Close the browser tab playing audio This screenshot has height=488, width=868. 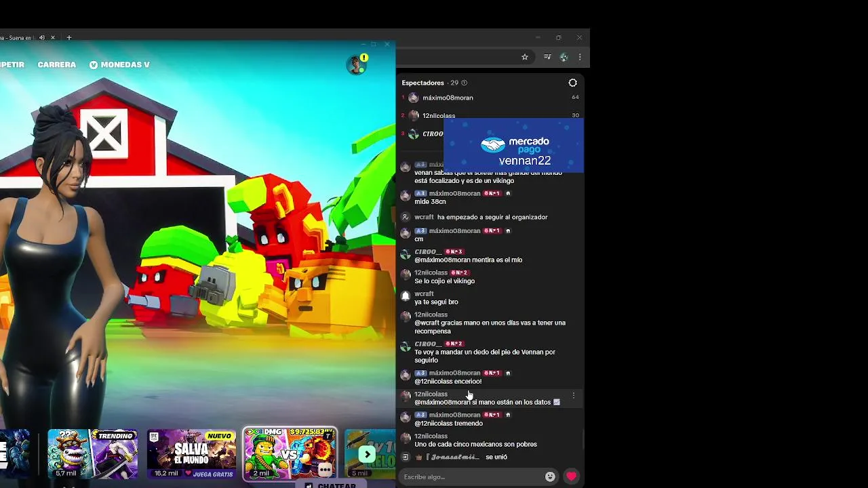coord(53,37)
